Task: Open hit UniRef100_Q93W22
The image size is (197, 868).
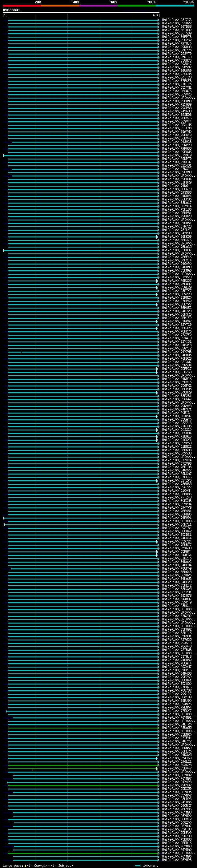Action: 177,23
